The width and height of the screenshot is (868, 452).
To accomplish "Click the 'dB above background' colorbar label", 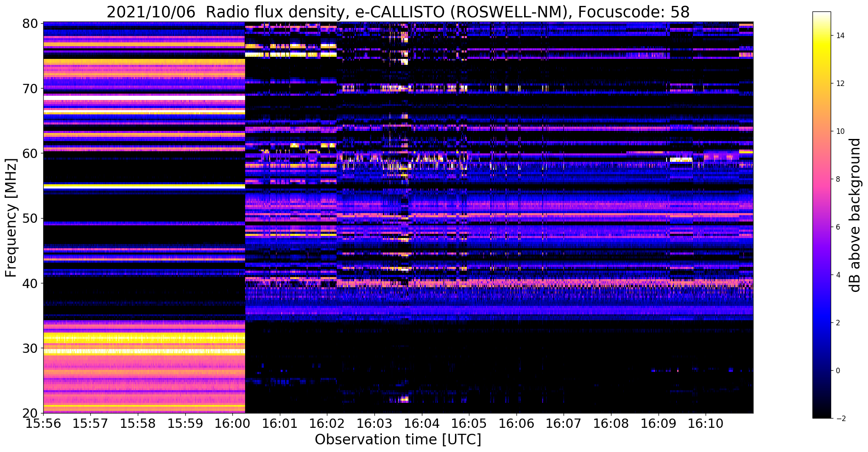I will 855,215.
